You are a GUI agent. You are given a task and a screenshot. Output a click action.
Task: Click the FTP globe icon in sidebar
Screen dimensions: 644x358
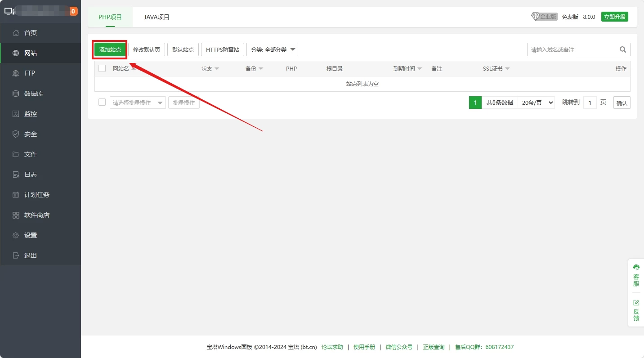click(x=16, y=73)
